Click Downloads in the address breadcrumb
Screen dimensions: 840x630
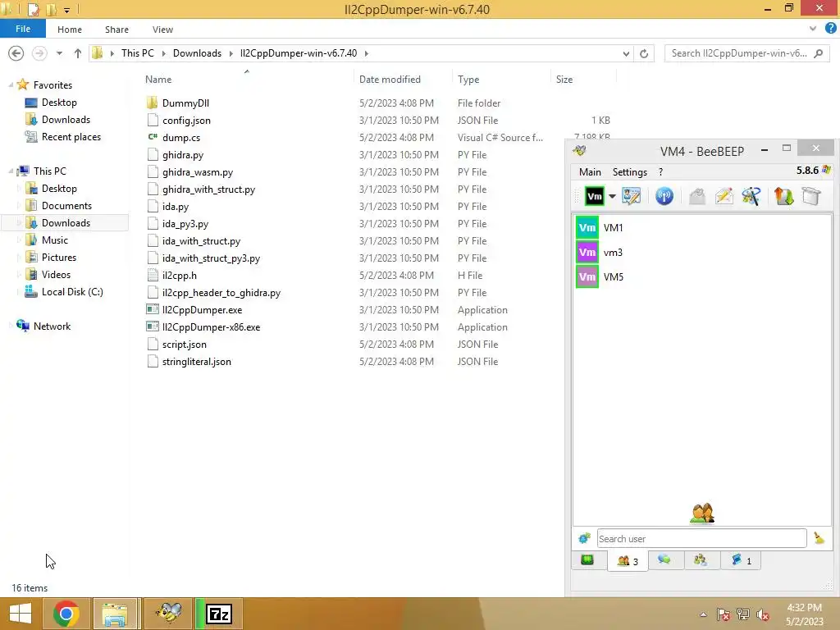tap(197, 53)
